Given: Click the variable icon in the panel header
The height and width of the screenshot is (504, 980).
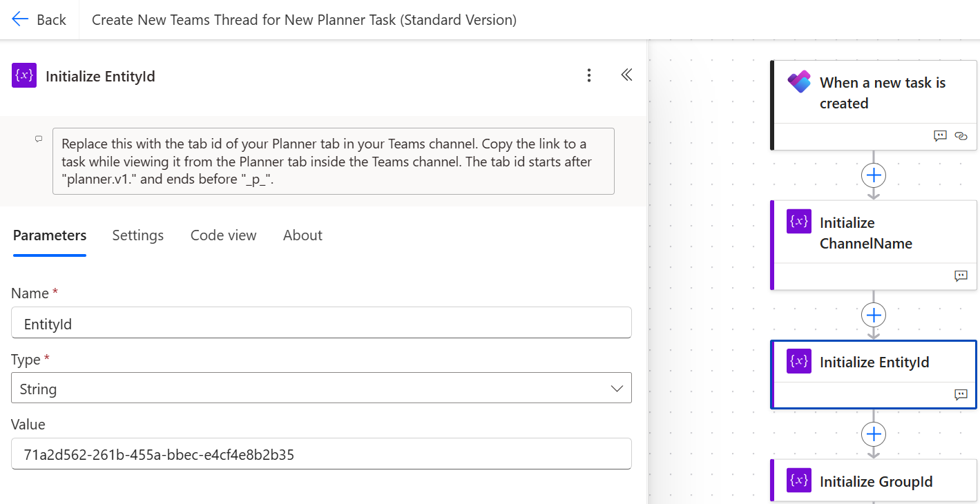Looking at the screenshot, I should pyautogui.click(x=24, y=75).
